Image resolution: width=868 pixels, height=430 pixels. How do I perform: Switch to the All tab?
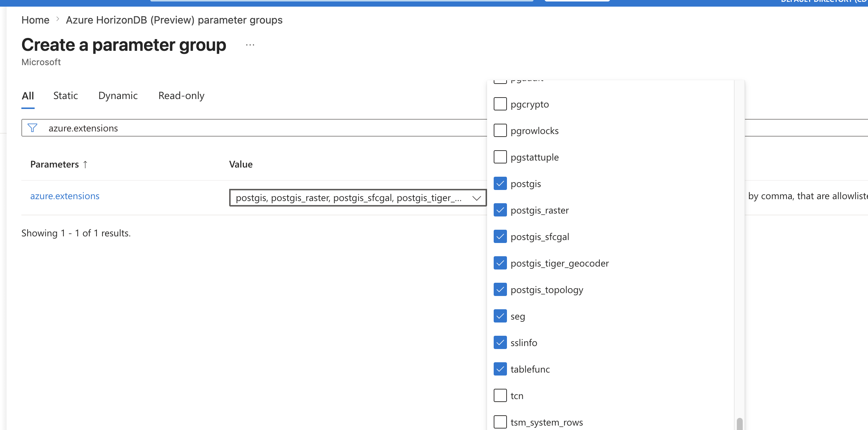pos(28,96)
